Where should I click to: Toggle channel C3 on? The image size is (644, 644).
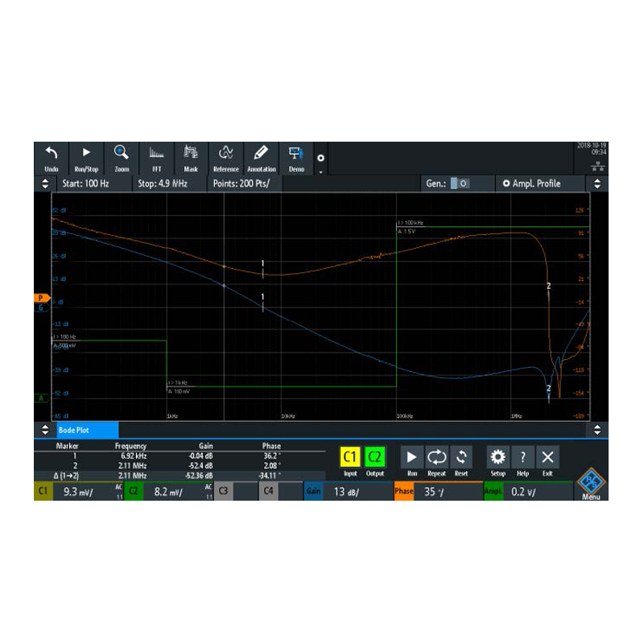(224, 490)
